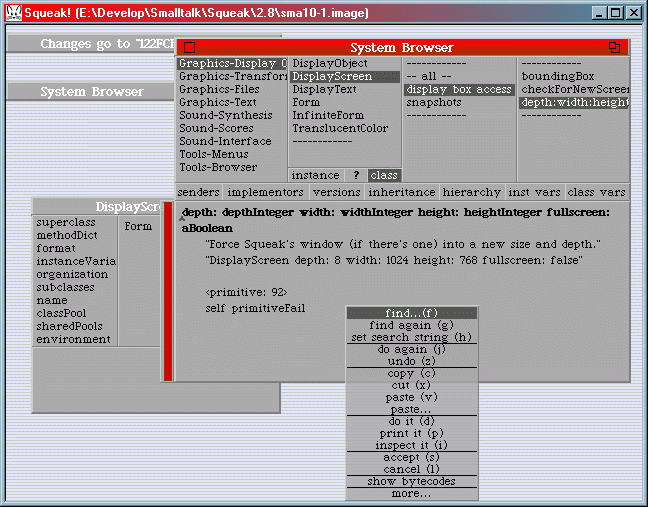Select Sound-Interface category
The image size is (648, 507).
(x=232, y=141)
